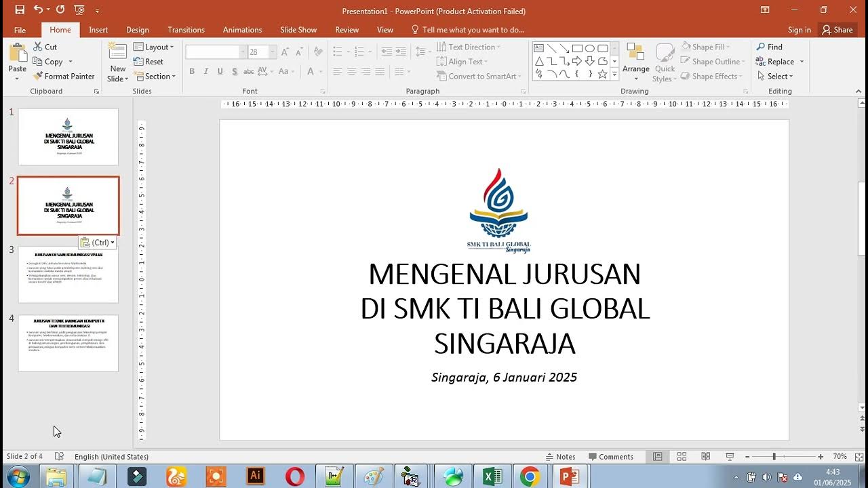
Task: Insert a New Slide via icon
Action: pos(117,52)
